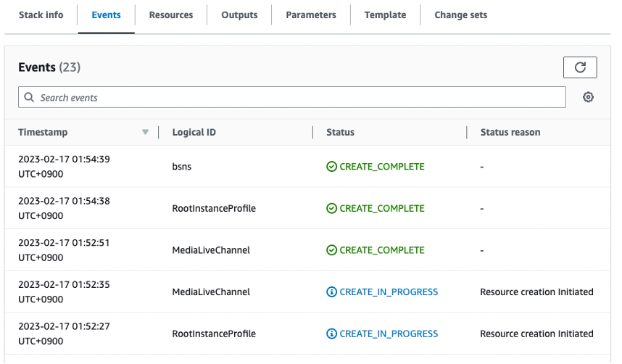The image size is (622, 364).
Task: View the Template tab
Action: point(385,15)
